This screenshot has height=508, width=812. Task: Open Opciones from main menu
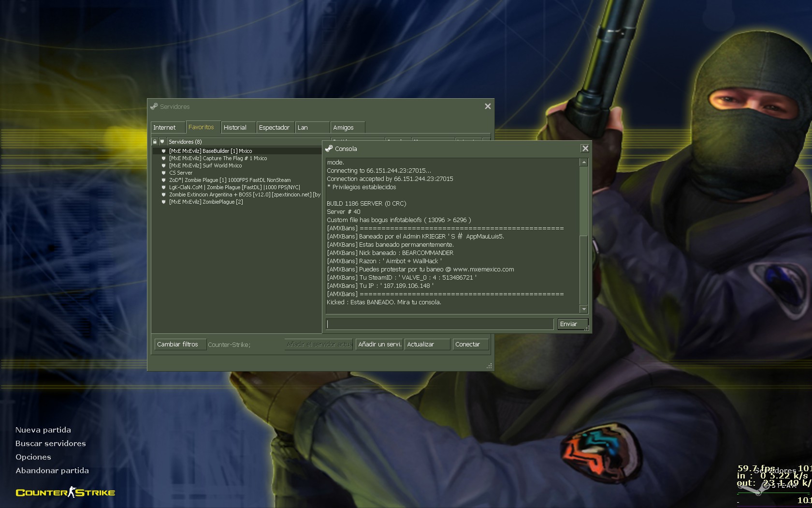coord(33,457)
